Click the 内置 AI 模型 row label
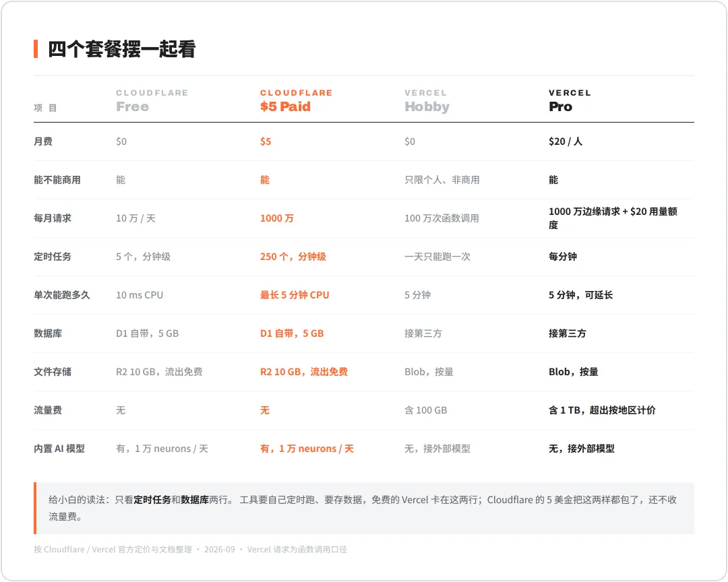The width and height of the screenshot is (728, 582). [x=59, y=449]
